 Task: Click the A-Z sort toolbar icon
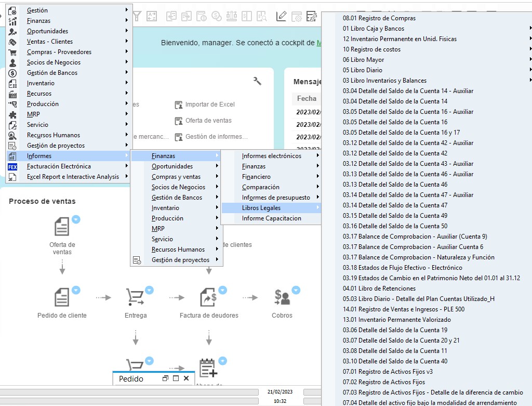[152, 16]
